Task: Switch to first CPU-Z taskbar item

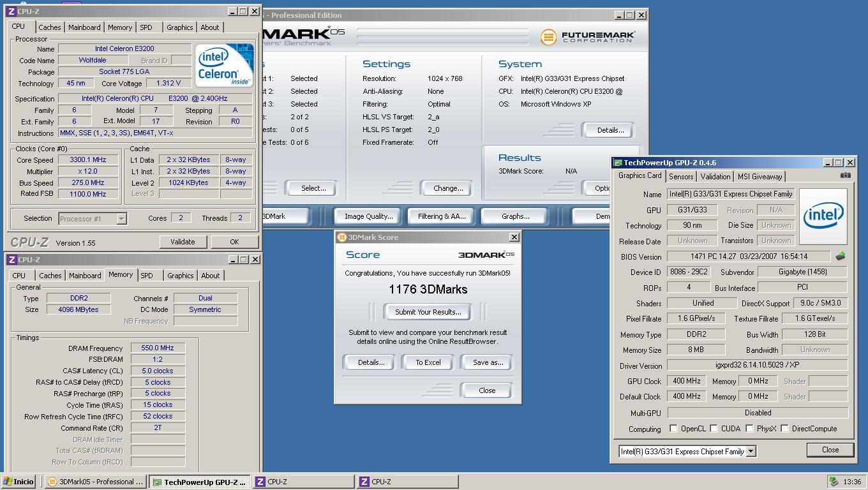Action: 303,482
